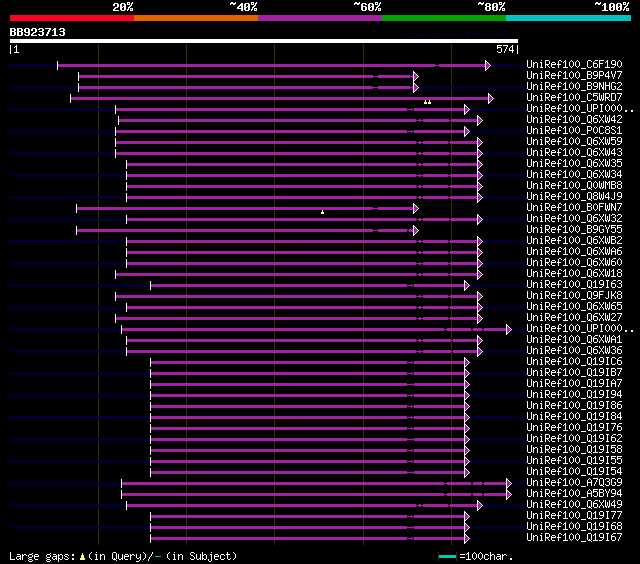Select the UniRef100_Q19I84 label
The image size is (640, 564).
click(574, 417)
